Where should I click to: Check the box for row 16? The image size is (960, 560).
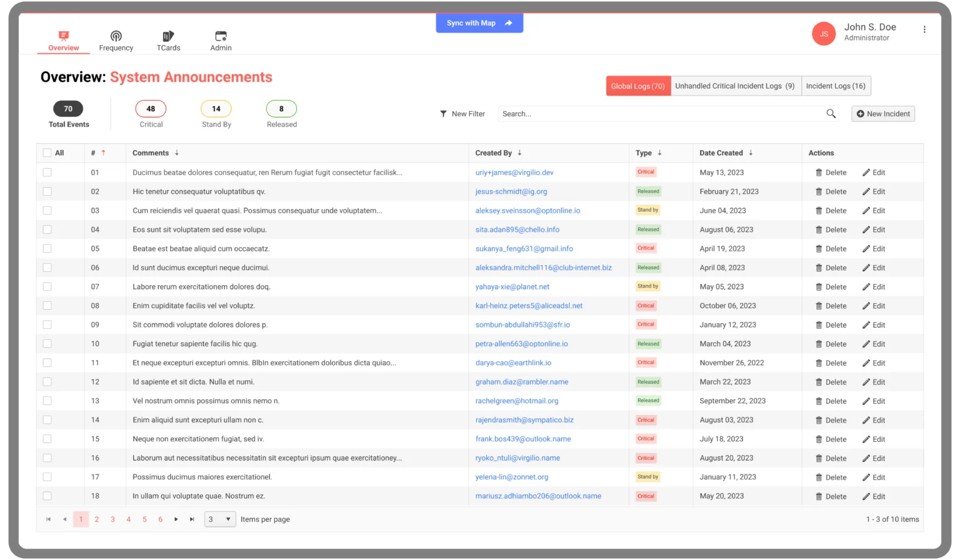tap(47, 458)
